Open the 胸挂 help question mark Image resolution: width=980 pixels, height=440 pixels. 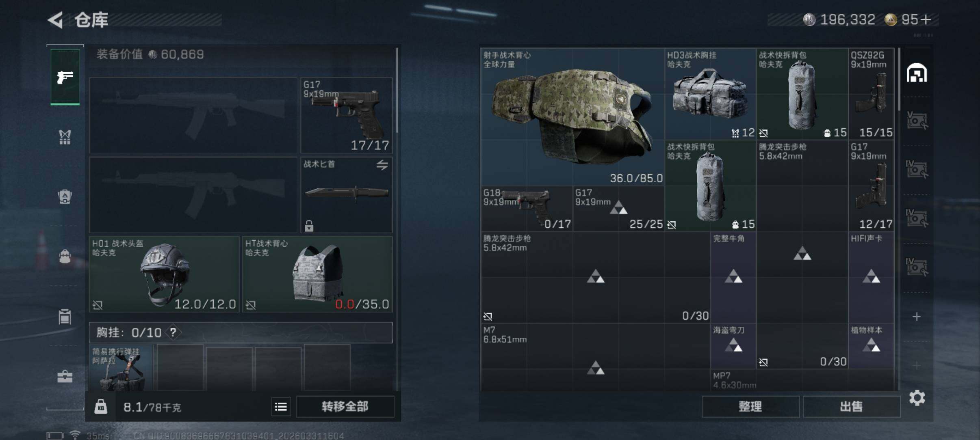[x=173, y=332]
